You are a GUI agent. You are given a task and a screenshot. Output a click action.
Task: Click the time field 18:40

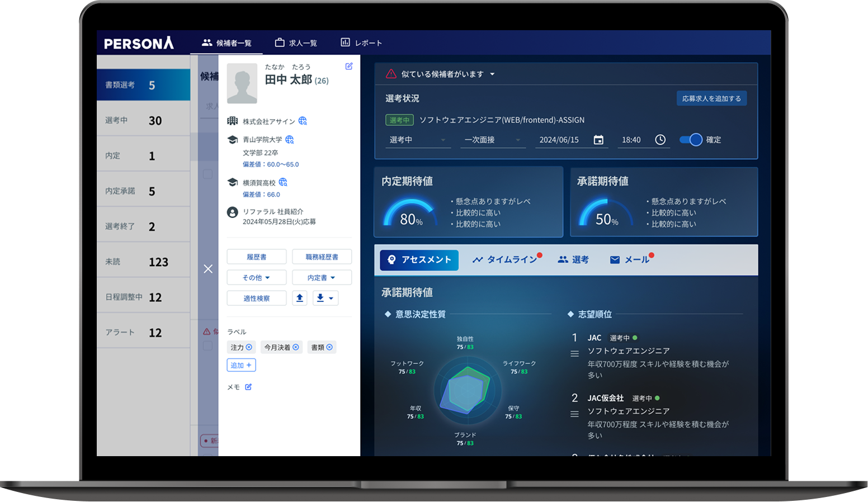631,140
